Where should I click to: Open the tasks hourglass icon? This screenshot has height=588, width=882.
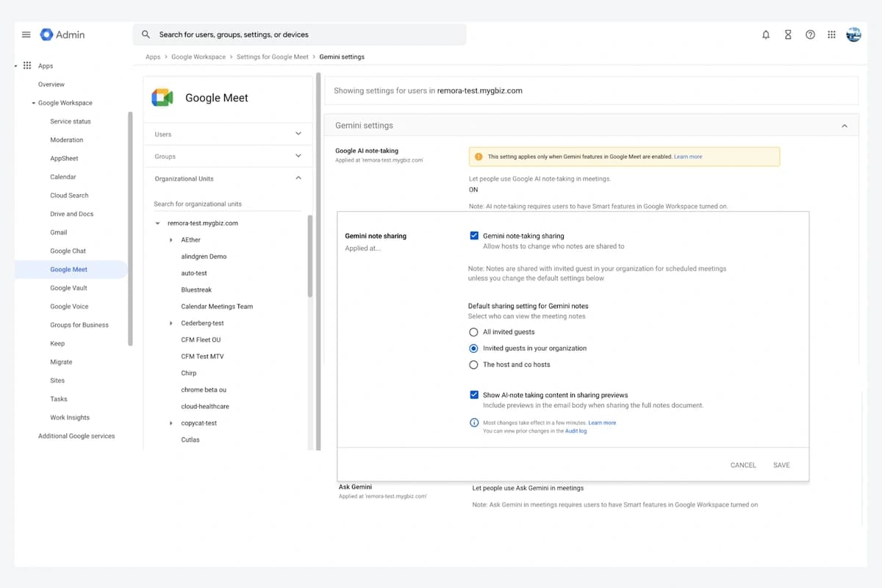point(788,35)
